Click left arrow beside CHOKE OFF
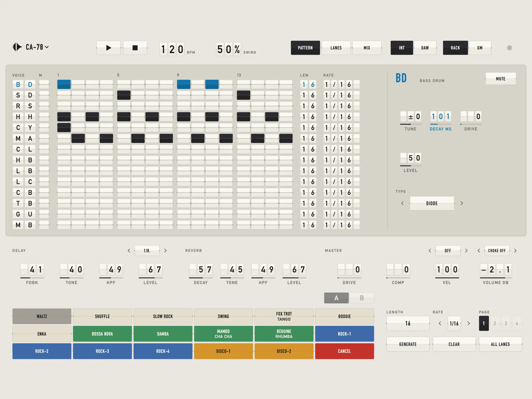The image size is (532, 399). point(479,251)
